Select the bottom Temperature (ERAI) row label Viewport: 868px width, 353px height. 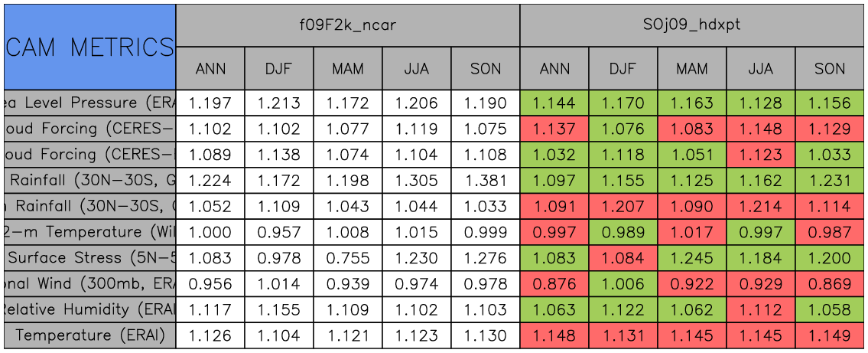(x=89, y=335)
